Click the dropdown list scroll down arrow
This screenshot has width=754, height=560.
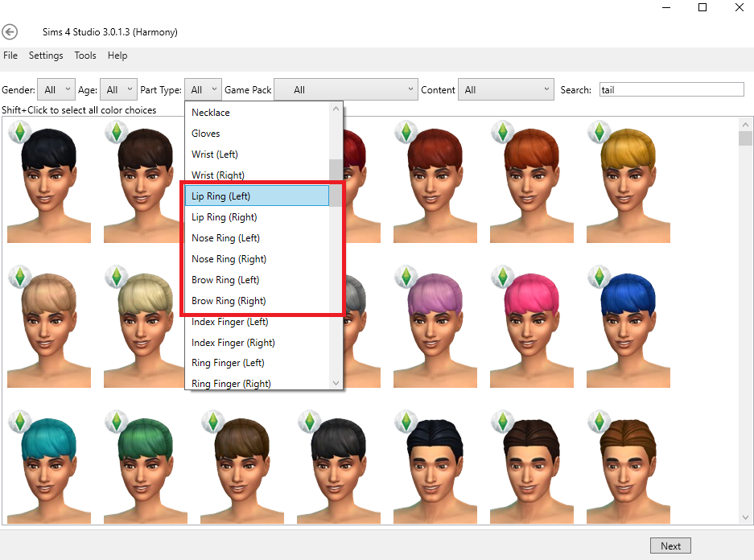point(336,383)
